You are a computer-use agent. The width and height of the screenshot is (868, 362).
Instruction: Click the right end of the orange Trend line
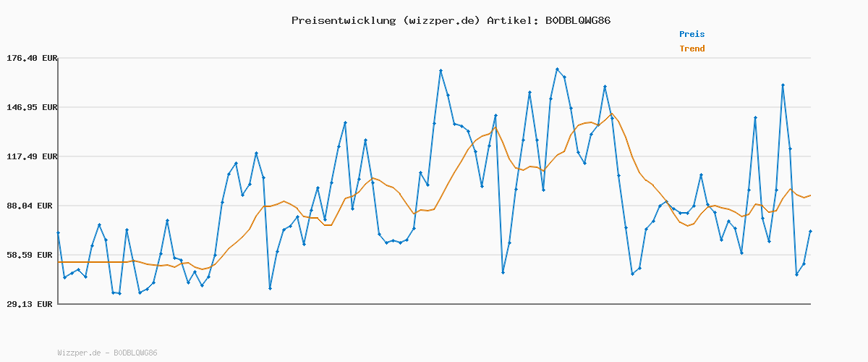pyautogui.click(x=810, y=195)
